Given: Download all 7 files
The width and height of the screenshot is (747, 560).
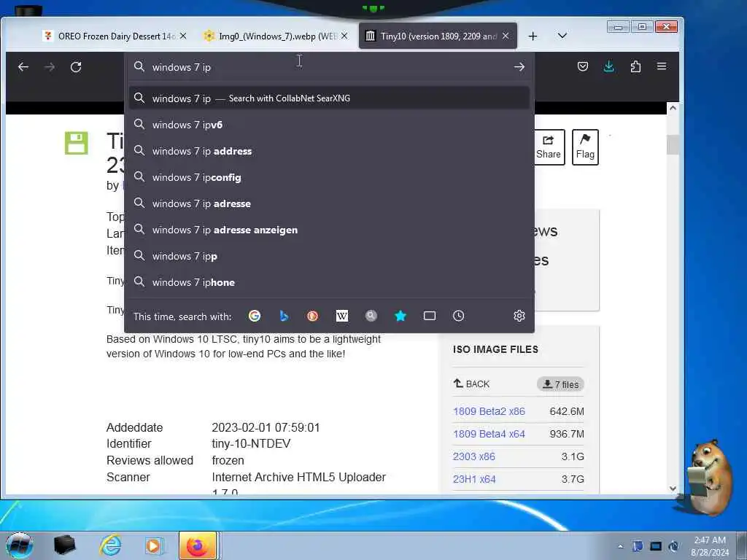Looking at the screenshot, I should tap(560, 384).
